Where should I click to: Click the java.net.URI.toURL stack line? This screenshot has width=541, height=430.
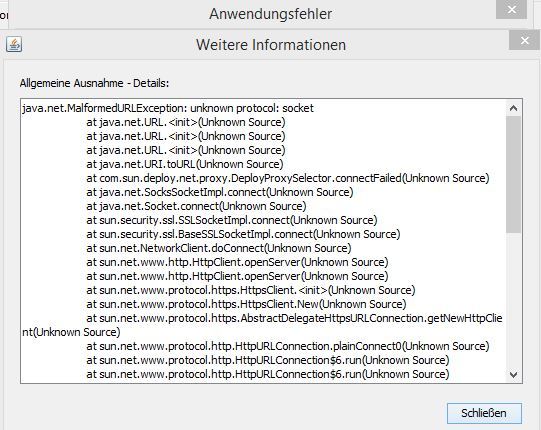[x=185, y=164]
